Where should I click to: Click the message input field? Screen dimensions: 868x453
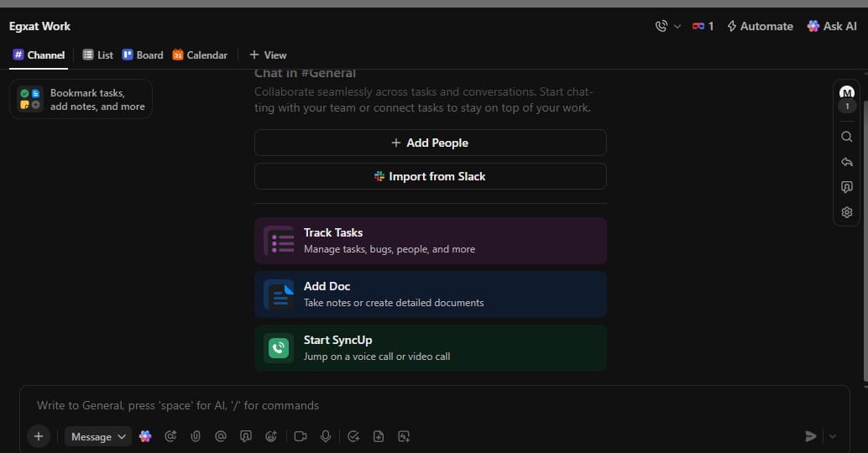(x=420, y=405)
